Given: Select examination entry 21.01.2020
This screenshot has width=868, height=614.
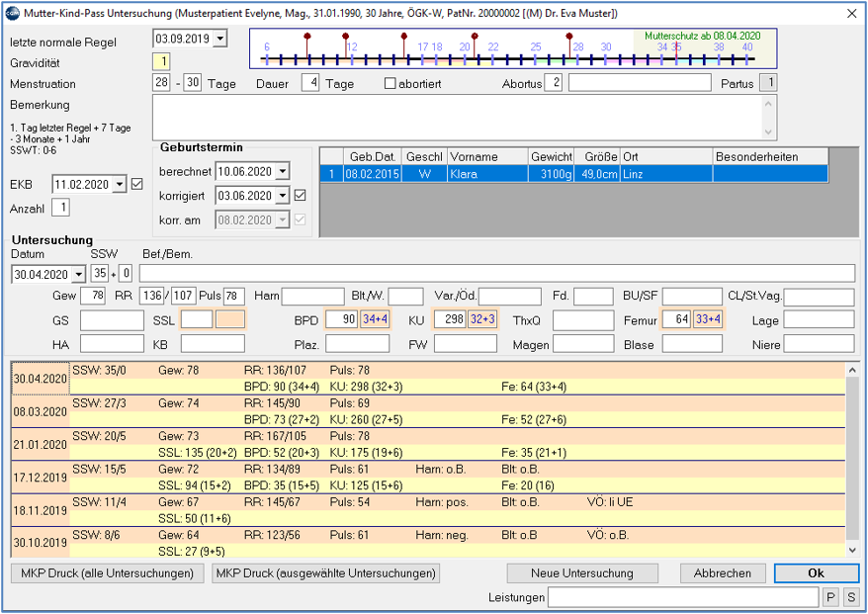Looking at the screenshot, I should 428,444.
